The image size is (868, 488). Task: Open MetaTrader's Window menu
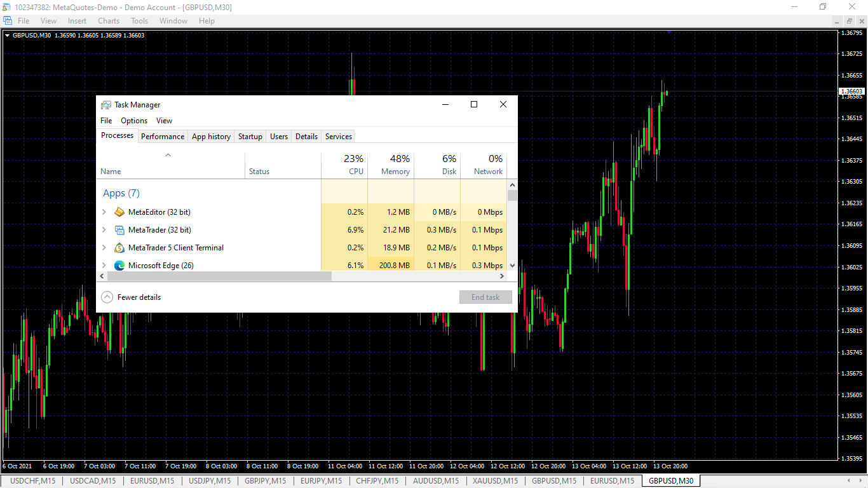pos(173,21)
